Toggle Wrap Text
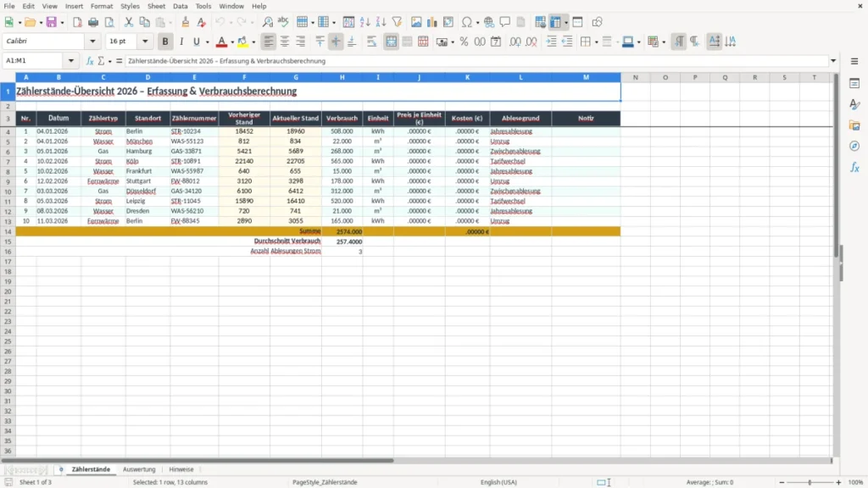This screenshot has width=868, height=488. [371, 42]
